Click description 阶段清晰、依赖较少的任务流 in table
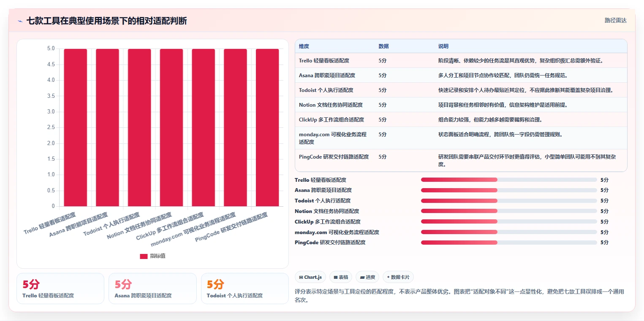This screenshot has height=321, width=644. (x=521, y=61)
